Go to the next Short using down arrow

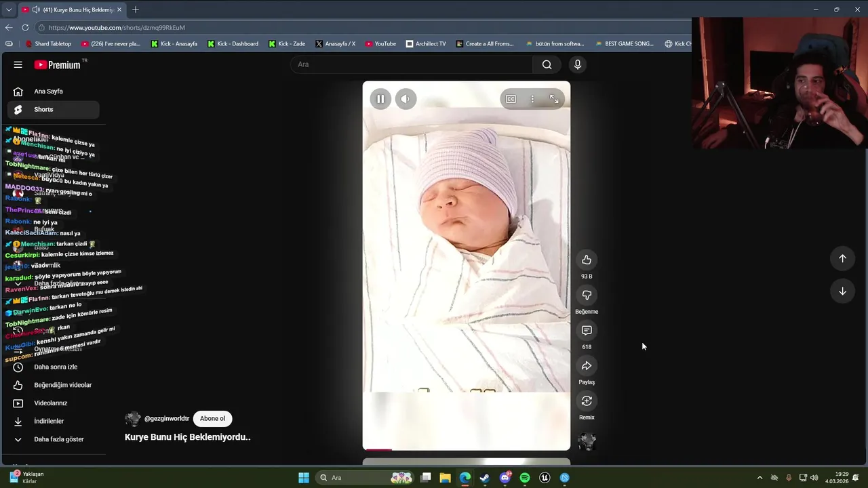pyautogui.click(x=842, y=291)
